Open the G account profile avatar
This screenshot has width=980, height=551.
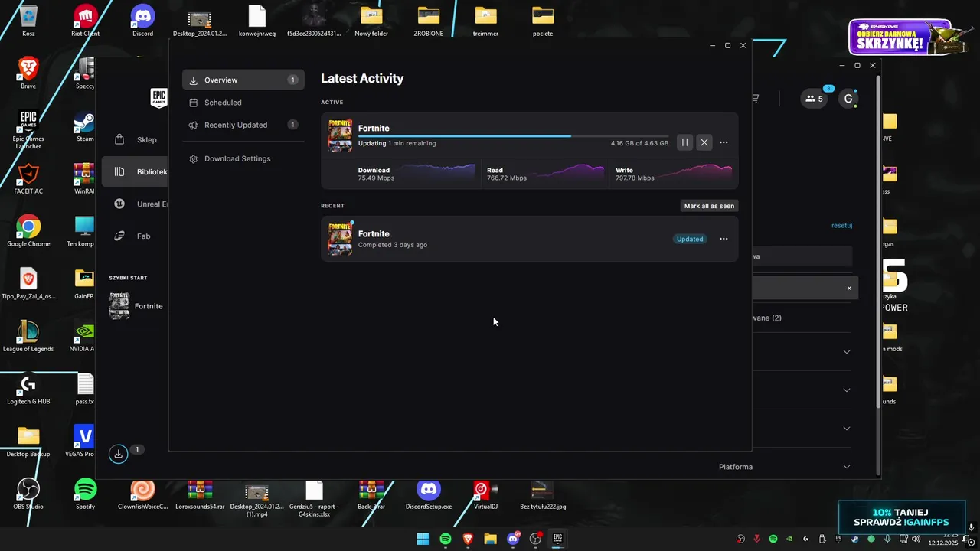click(848, 99)
